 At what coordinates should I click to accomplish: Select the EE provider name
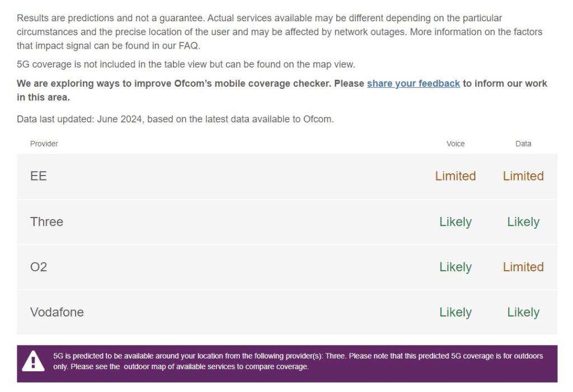click(39, 176)
